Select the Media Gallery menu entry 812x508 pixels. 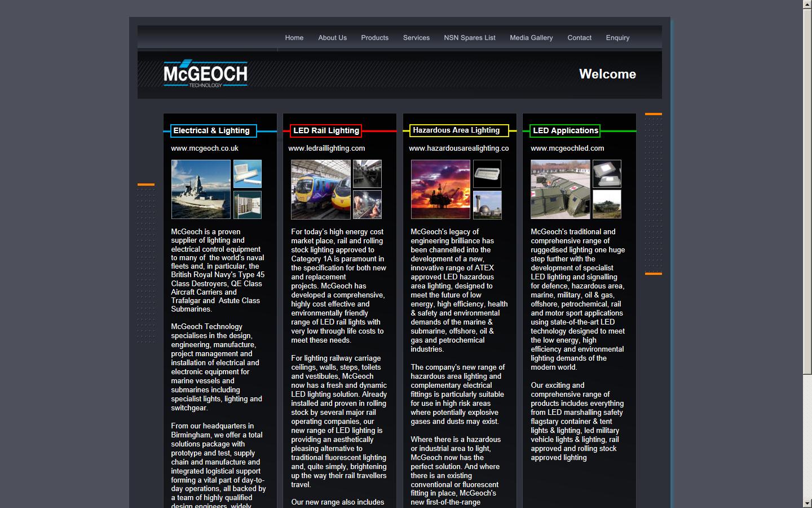point(531,38)
